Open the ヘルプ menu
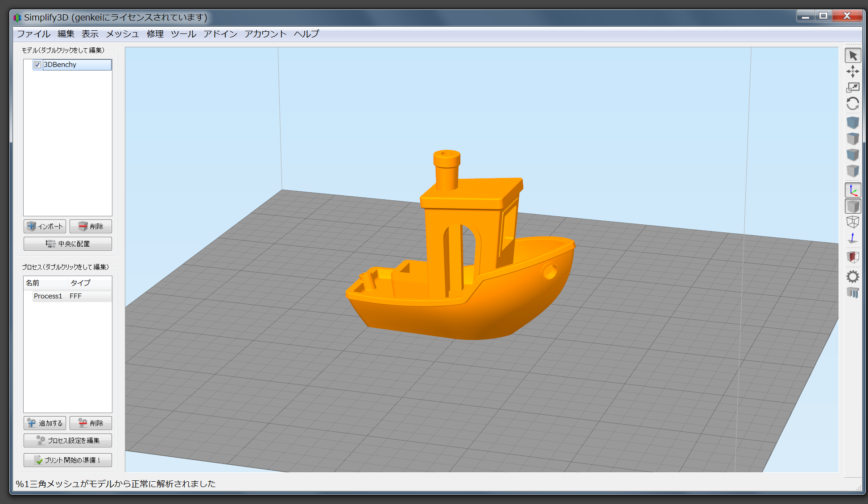Screen dimensions: 868x504 [x=306, y=34]
